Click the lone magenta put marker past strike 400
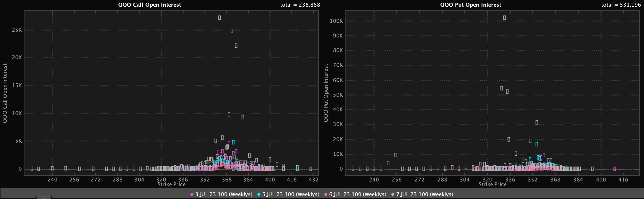This screenshot has height=199, width=644. [x=615, y=169]
